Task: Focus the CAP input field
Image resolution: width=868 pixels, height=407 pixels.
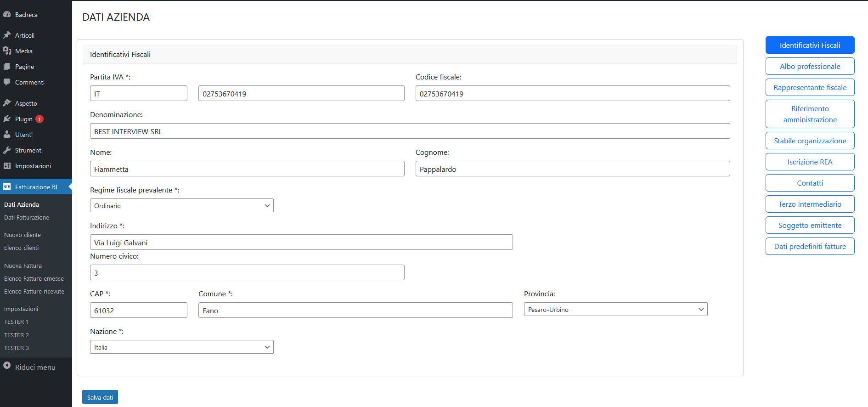Action: pyautogui.click(x=138, y=310)
